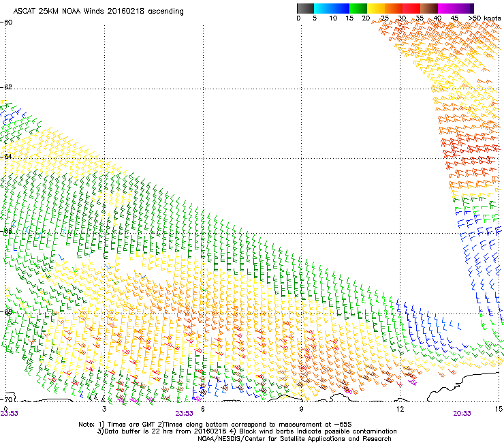The width and height of the screenshot is (504, 443).
Task: Click the gray 0-5 knots legend segment
Action: tap(305, 8)
